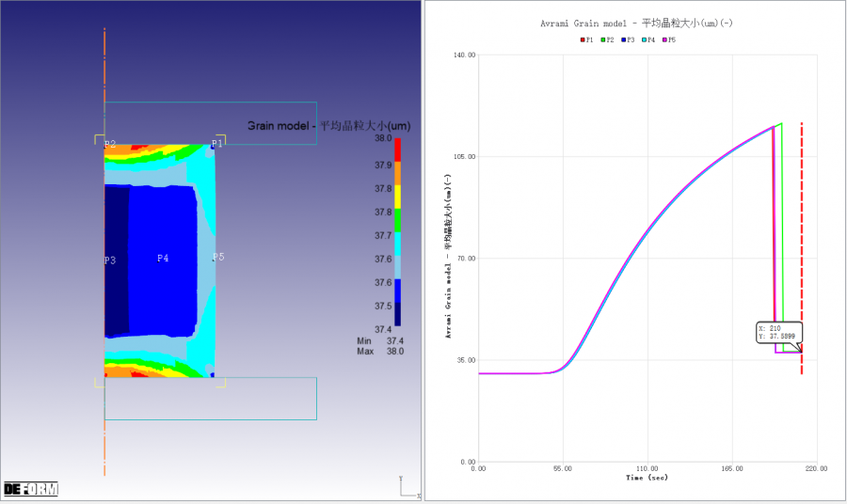The width and height of the screenshot is (847, 504).
Task: Click the red swatch on the color bar
Action: coord(397,149)
